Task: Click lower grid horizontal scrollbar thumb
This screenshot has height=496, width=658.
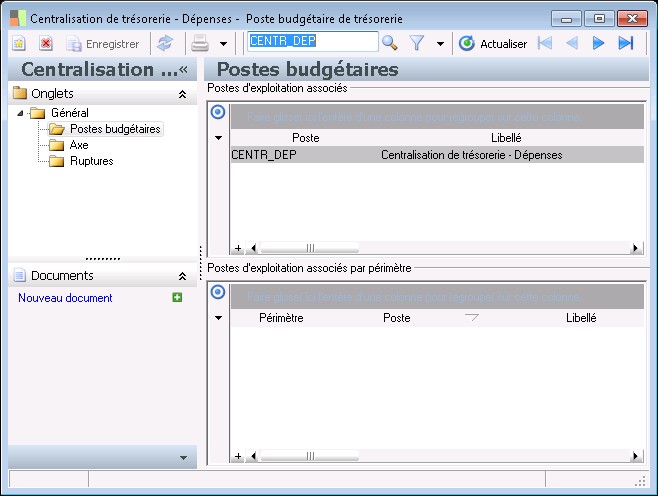Action: pos(310,456)
